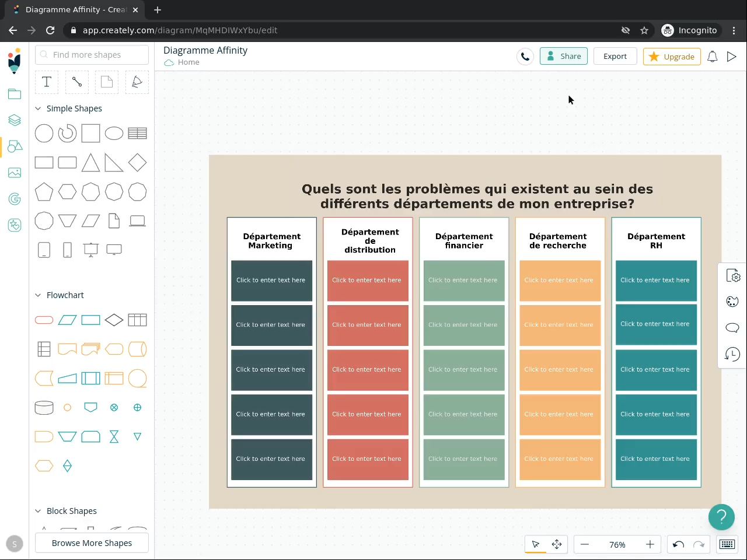Click the Share button

click(564, 57)
